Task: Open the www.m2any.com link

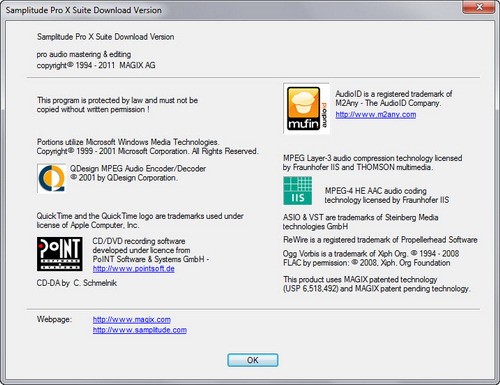Action: (376, 114)
